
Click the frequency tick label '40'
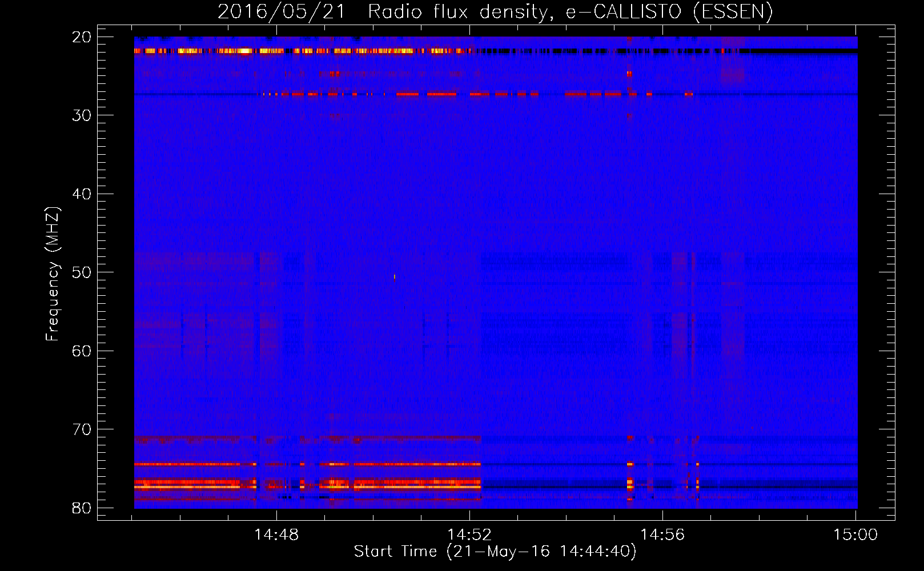(82, 194)
